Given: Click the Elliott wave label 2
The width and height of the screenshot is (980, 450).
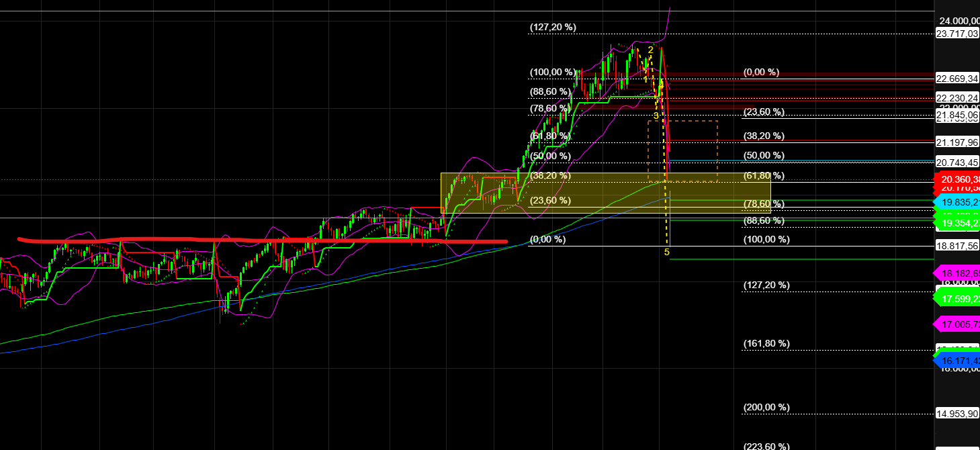Looking at the screenshot, I should point(650,50).
